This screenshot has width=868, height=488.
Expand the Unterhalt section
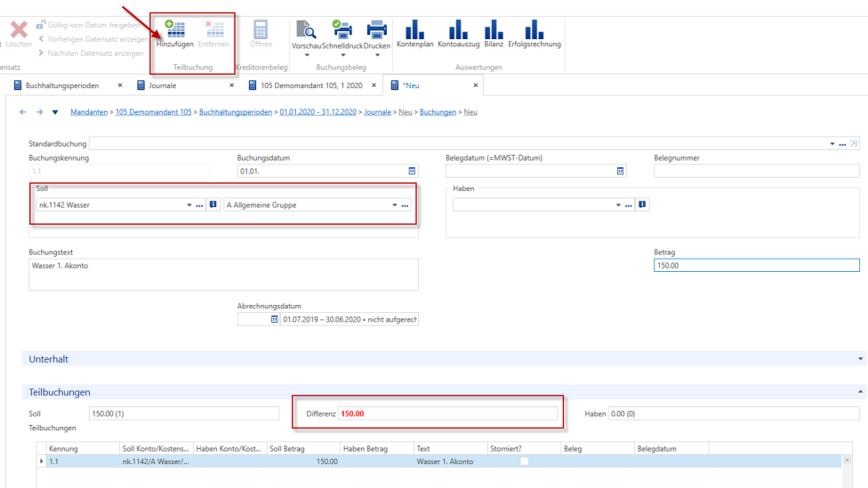(x=860, y=359)
